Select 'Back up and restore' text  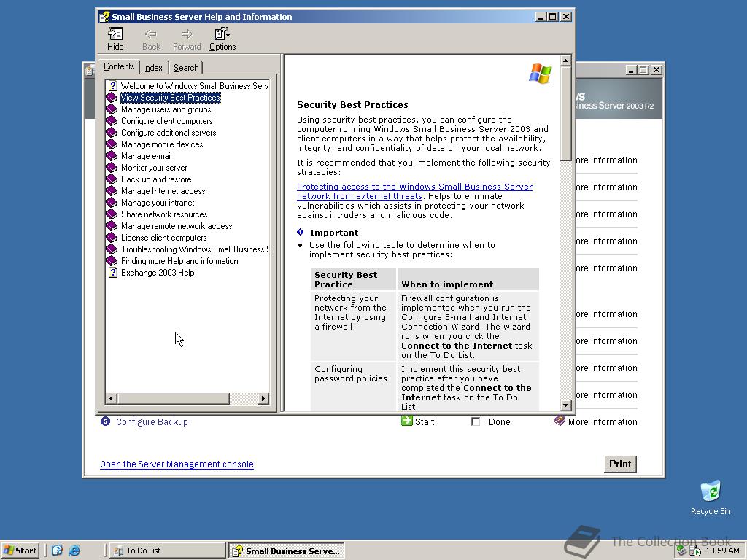pyautogui.click(x=156, y=179)
